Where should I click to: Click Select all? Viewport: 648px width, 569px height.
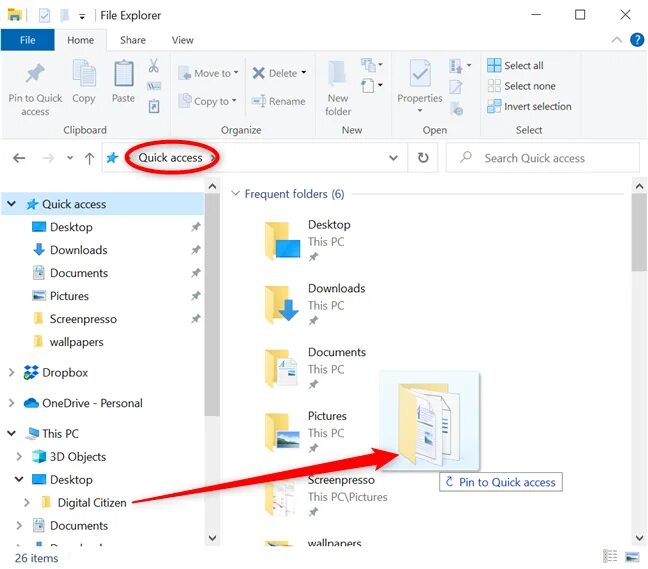[x=515, y=65]
